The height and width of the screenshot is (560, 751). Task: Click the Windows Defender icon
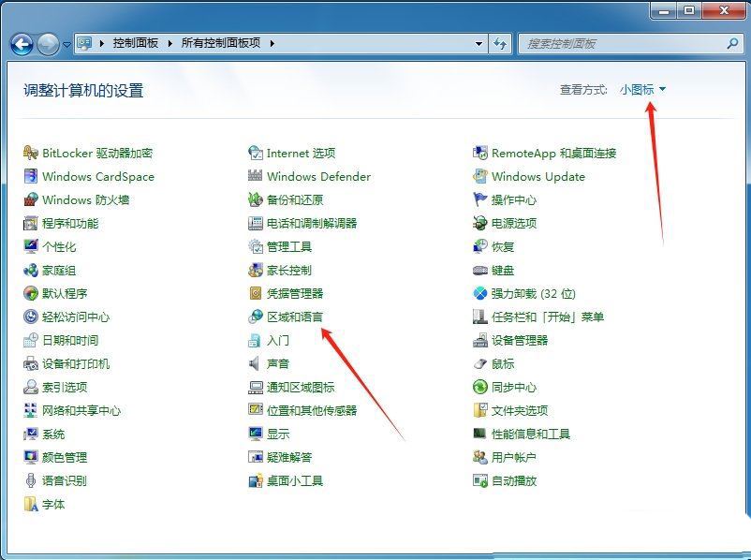point(256,176)
